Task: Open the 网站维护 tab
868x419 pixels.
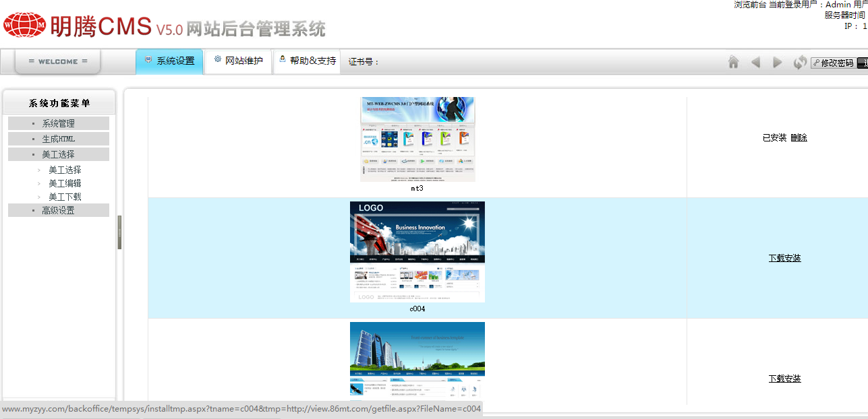Action: tap(238, 61)
